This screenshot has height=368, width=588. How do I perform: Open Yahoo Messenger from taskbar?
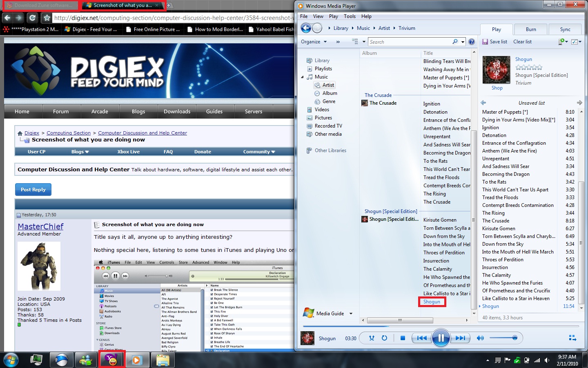(111, 359)
